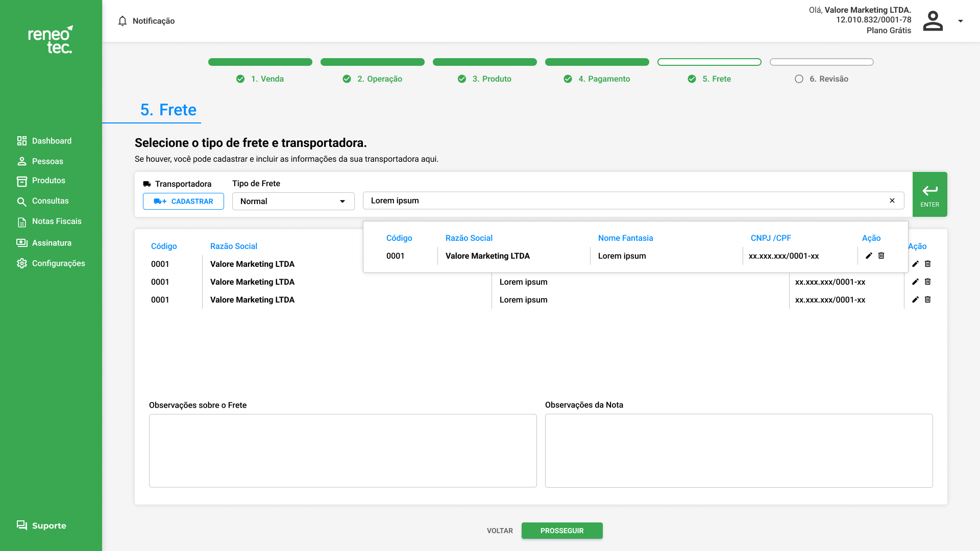Clear the Lorem ipsum search field with X
Viewport: 980px width, 551px height.
892,201
